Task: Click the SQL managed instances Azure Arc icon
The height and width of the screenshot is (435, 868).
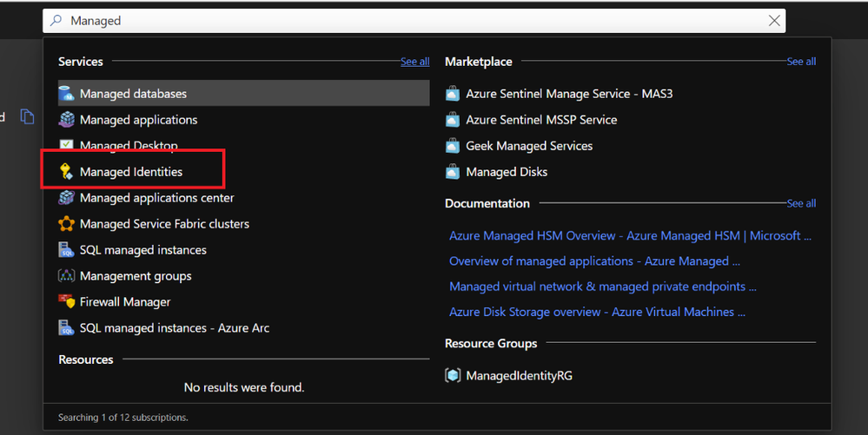Action: tap(66, 327)
